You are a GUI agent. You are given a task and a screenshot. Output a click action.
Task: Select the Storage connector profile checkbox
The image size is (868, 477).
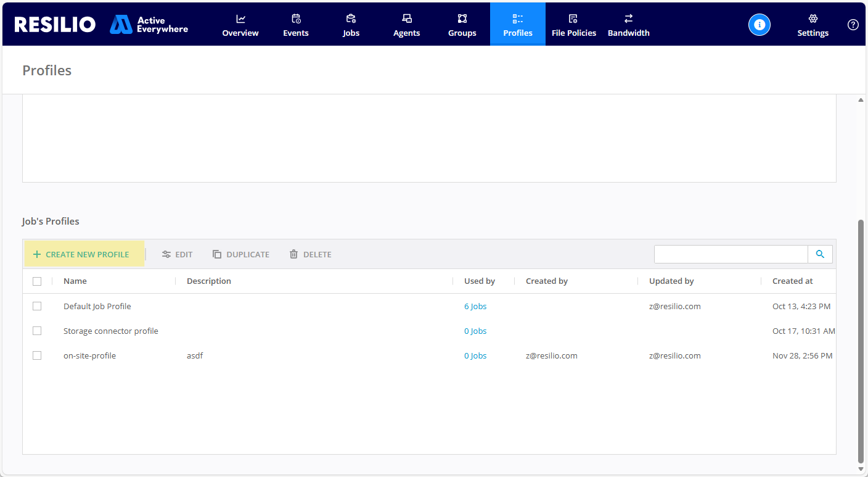[x=37, y=331]
